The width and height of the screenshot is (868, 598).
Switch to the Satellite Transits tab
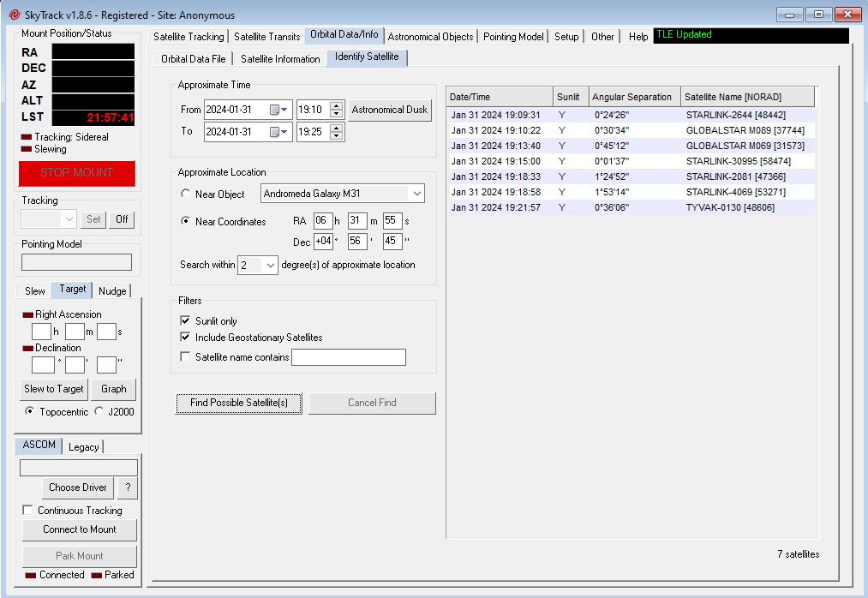click(x=266, y=37)
